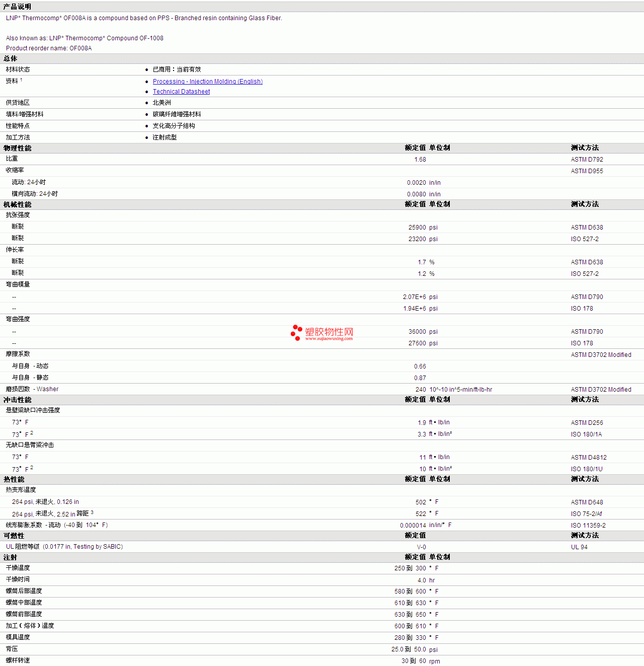Viewport: 644px width, 666px height.
Task: Click 'Also known as' compound OF-1008 line
Action: (x=85, y=38)
